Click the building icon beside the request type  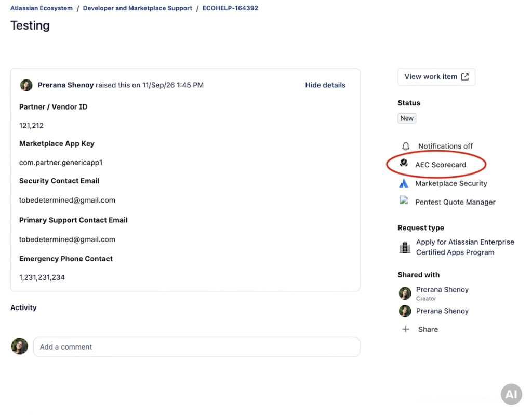coord(404,247)
